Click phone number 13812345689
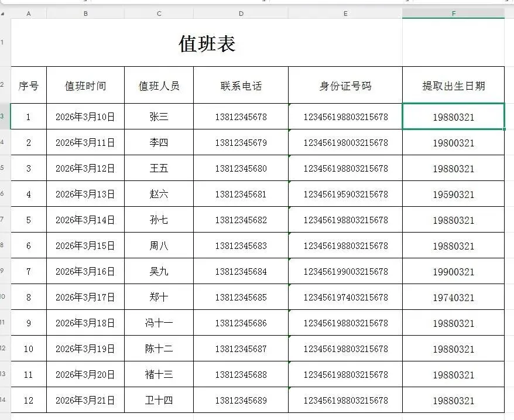The image size is (514, 420). coord(241,400)
